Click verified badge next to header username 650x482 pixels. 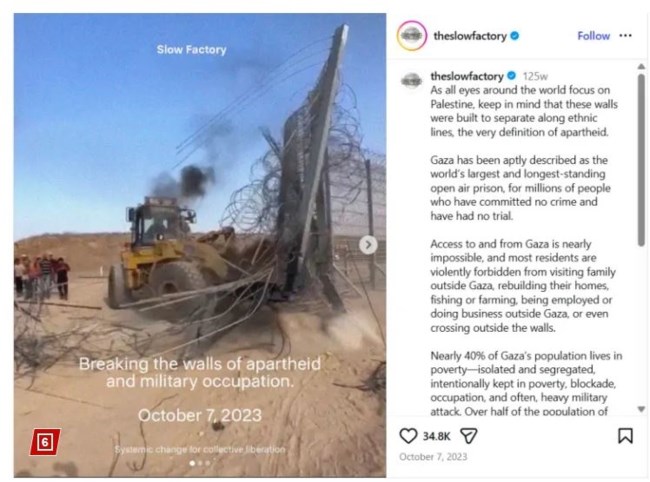tap(514, 36)
